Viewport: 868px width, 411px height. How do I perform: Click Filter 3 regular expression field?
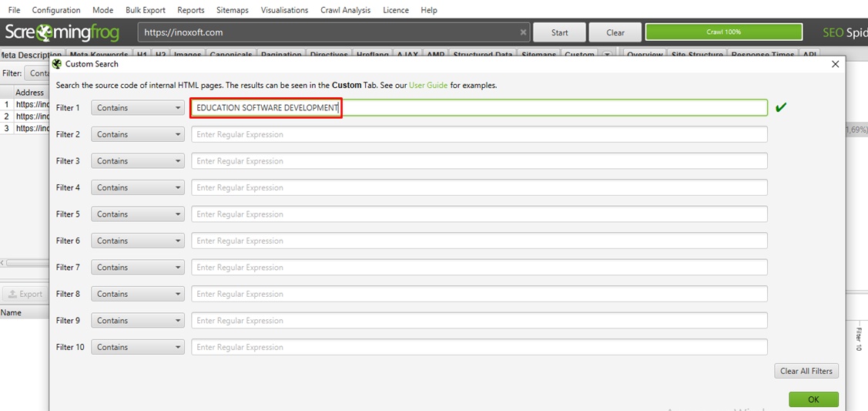tap(479, 160)
